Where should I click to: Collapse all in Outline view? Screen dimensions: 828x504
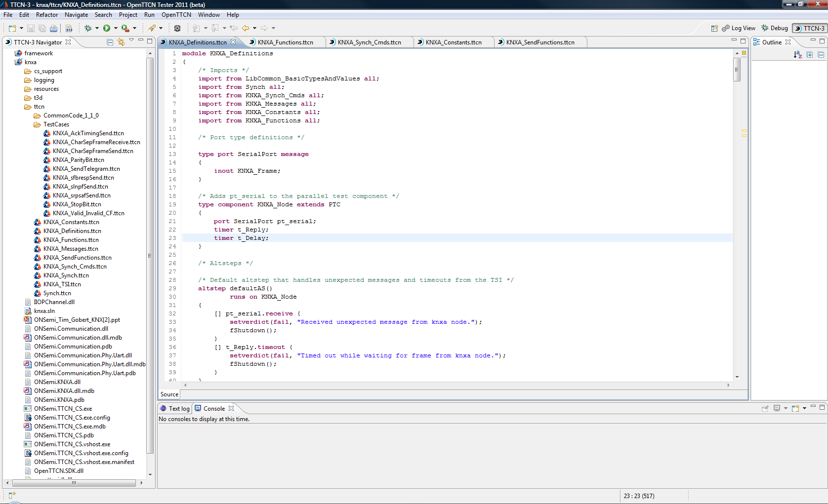point(821,55)
